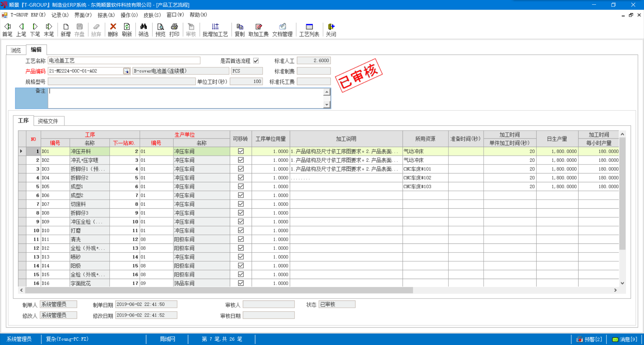Open the 产品编码 lookup dropdown button

point(126,71)
